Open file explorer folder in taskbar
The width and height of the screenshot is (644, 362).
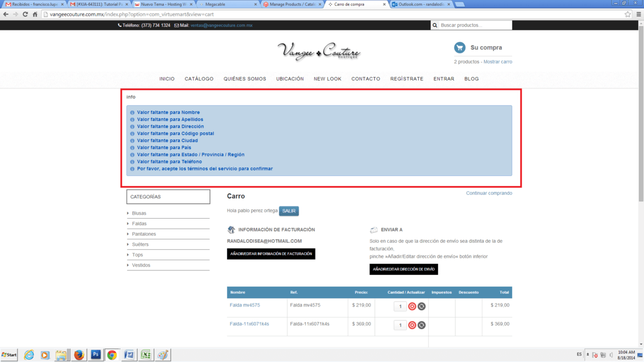pyautogui.click(x=61, y=355)
